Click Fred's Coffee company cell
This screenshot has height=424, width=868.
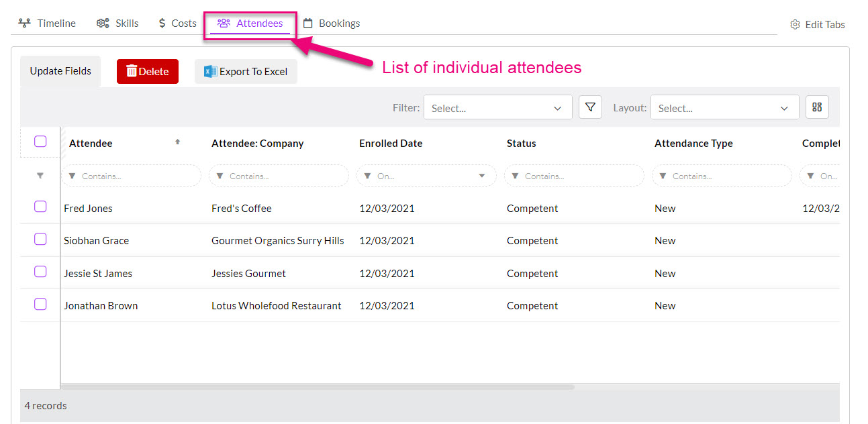point(242,209)
